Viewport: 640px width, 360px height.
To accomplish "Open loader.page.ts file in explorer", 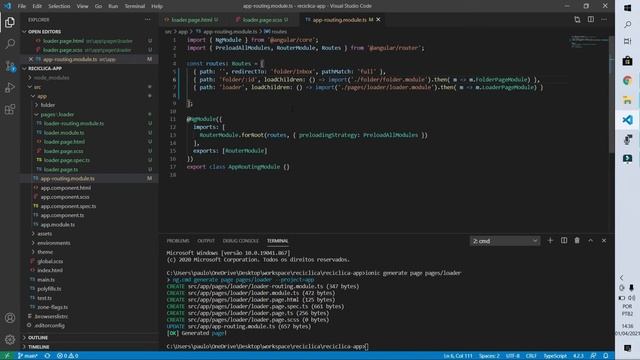I will [x=61, y=169].
